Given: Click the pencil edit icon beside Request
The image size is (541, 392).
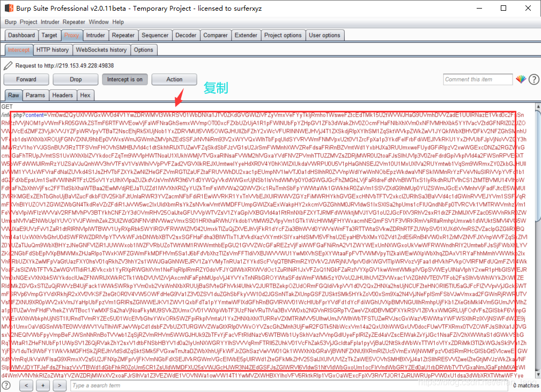Looking at the screenshot, I should tap(8, 65).
